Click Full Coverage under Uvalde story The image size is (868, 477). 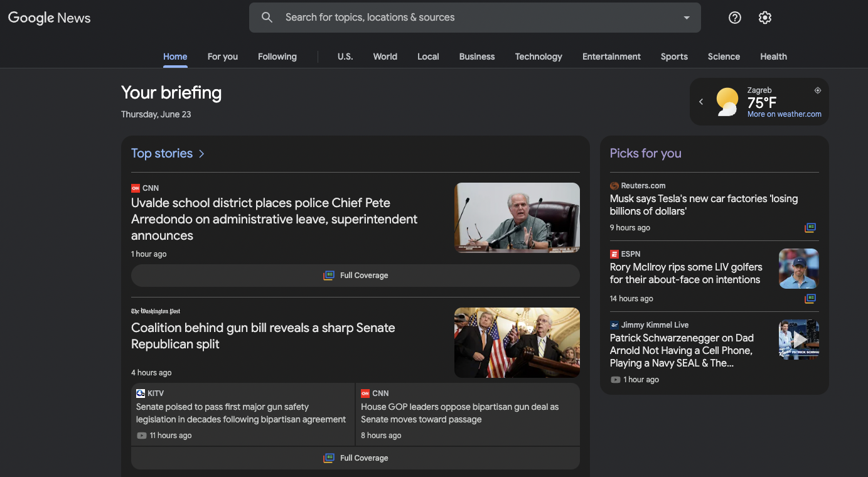pos(355,276)
